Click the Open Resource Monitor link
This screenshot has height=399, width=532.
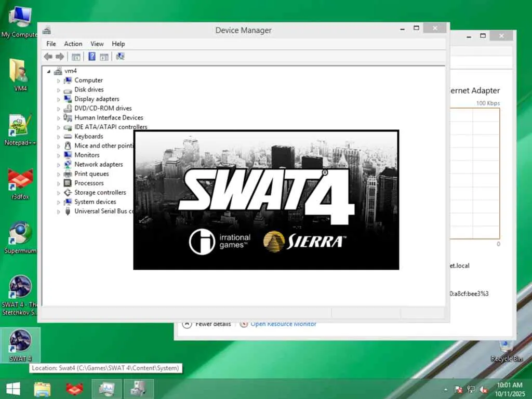[x=283, y=324]
